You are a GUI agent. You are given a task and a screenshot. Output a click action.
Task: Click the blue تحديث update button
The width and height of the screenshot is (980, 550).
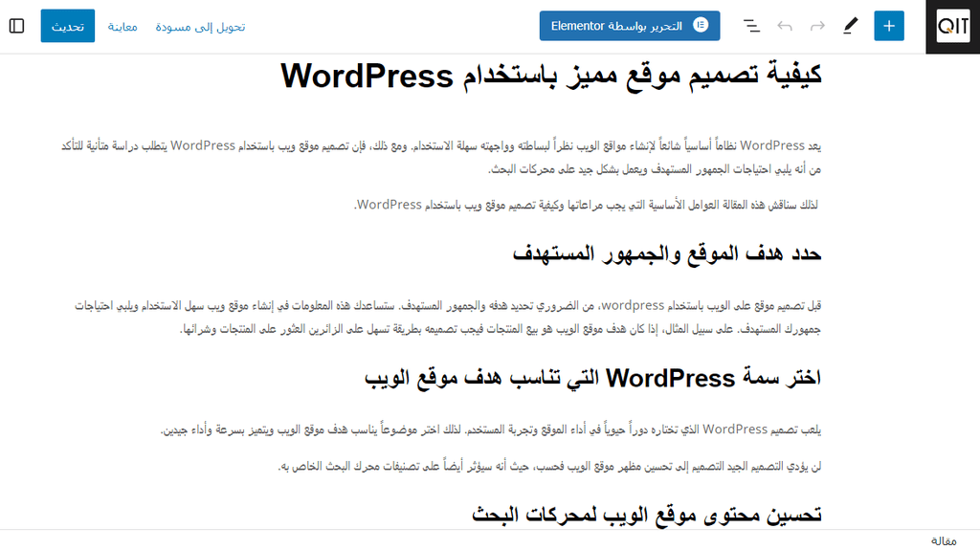coord(68,26)
